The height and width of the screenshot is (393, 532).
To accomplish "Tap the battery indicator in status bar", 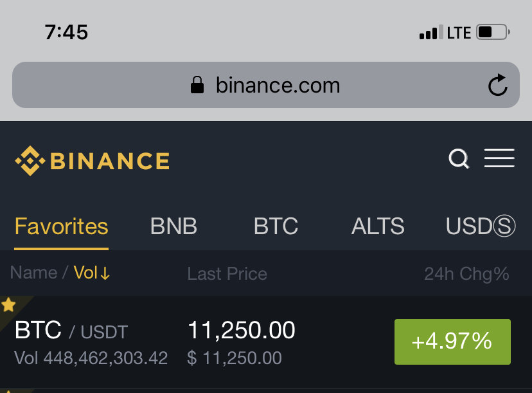I will 493,32.
